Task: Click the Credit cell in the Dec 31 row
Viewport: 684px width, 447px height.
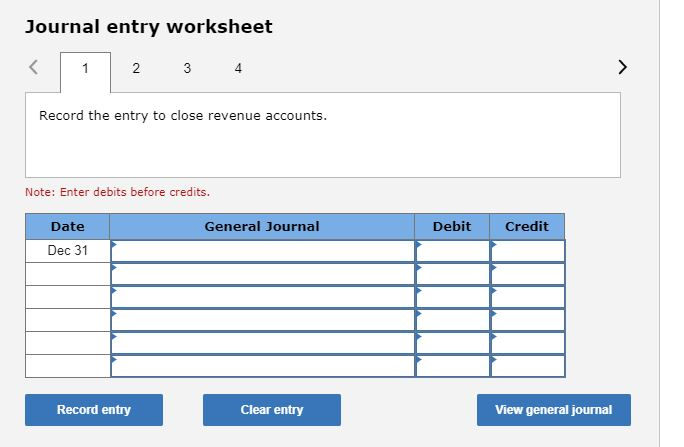Action: 528,251
